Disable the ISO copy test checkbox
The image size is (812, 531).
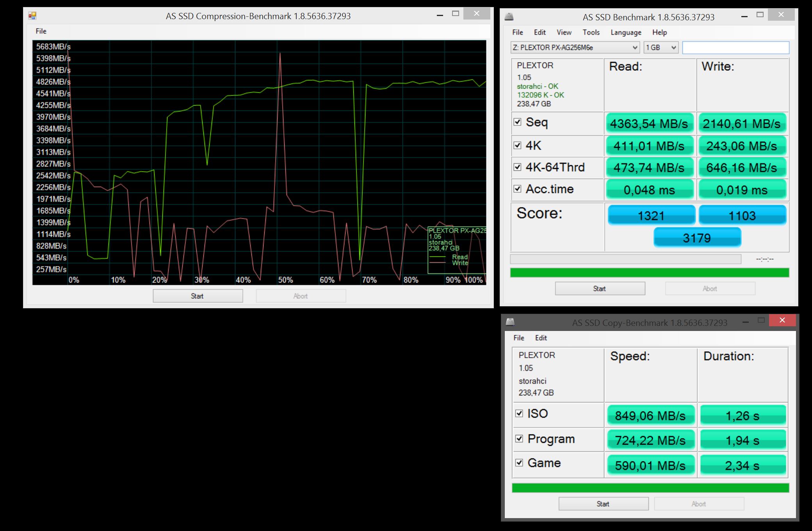coord(519,413)
